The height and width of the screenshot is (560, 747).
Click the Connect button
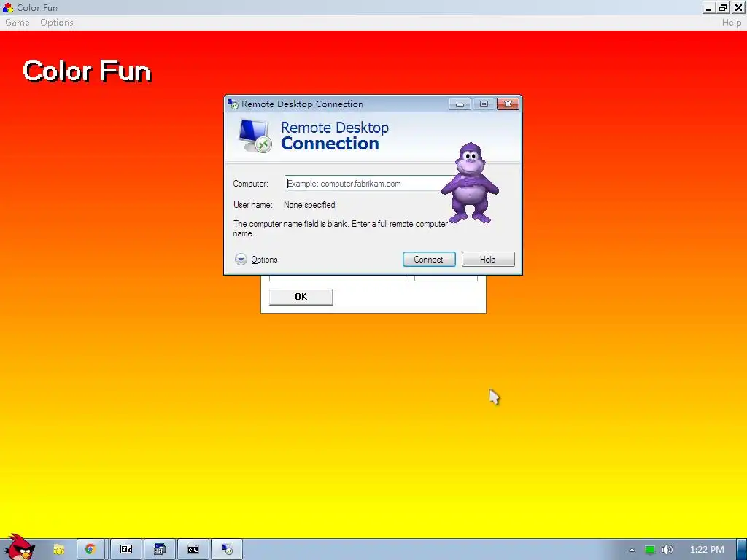pyautogui.click(x=429, y=260)
